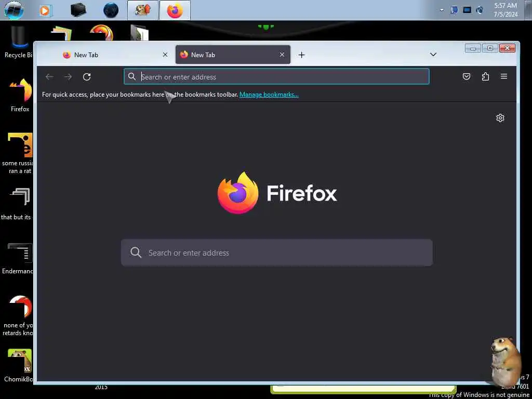Open the volume speaker tray icon
Screen dimensions: 532x399
pyautogui.click(x=480, y=10)
